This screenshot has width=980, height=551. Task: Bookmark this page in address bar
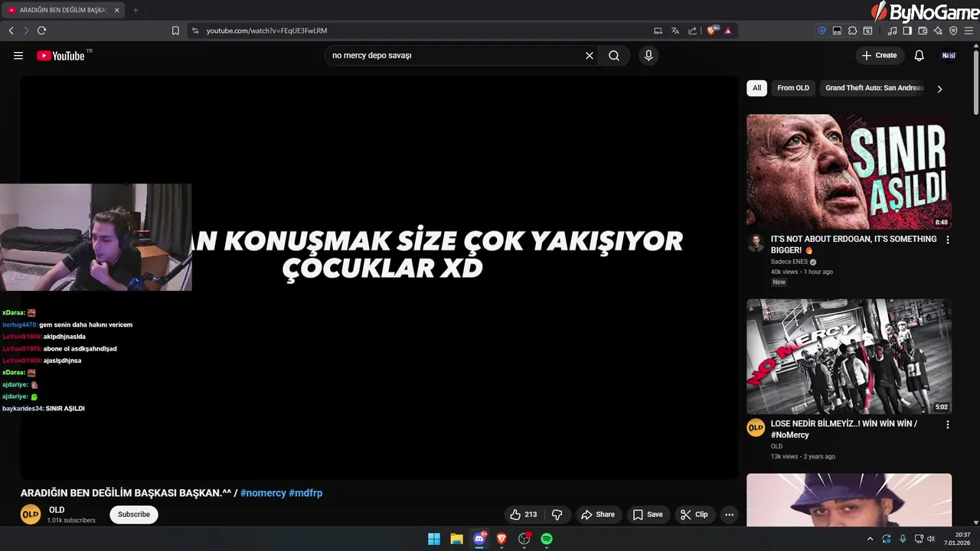175,31
